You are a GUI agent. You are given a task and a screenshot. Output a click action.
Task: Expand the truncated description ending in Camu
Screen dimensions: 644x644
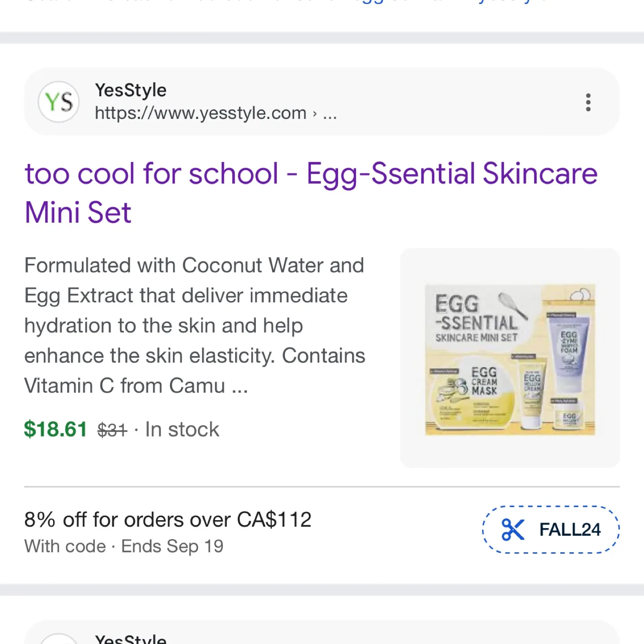tap(238, 386)
